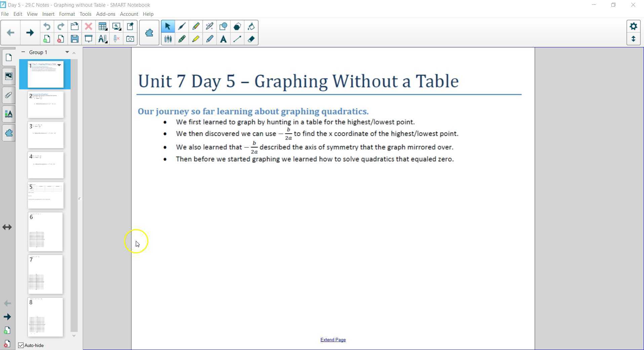Open the Format menu
The height and width of the screenshot is (350, 644).
[x=67, y=14]
